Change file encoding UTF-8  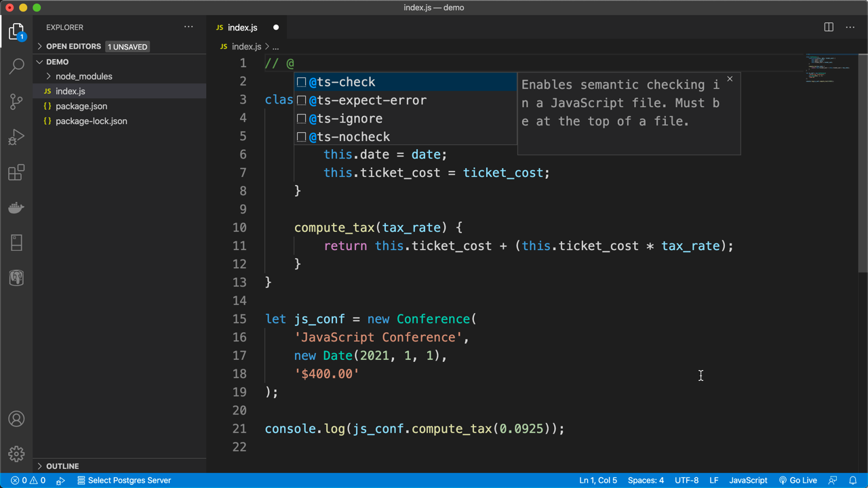pyautogui.click(x=686, y=481)
